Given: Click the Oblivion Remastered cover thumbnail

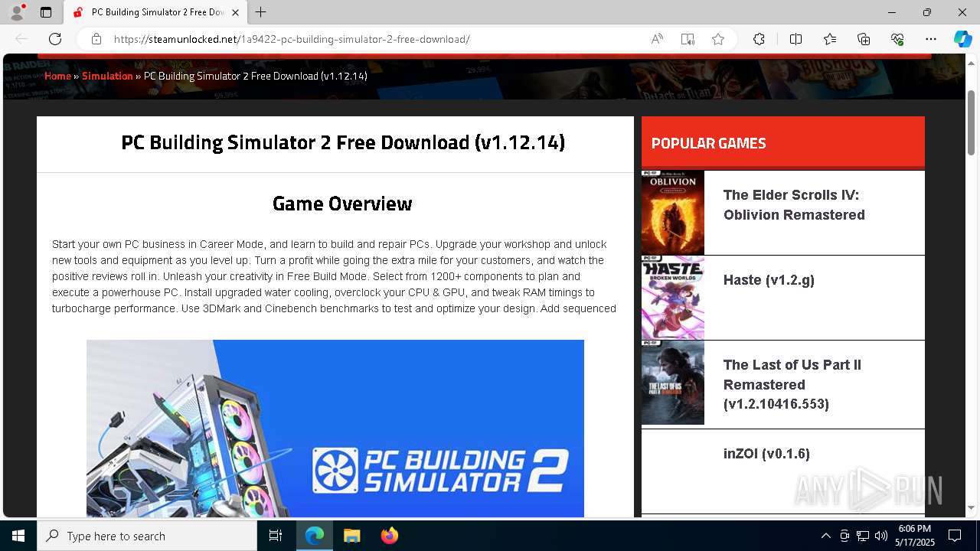Looking at the screenshot, I should [673, 213].
